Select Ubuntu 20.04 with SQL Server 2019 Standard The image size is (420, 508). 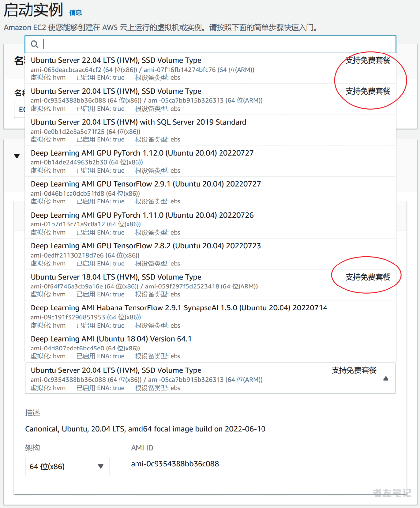coord(210,130)
